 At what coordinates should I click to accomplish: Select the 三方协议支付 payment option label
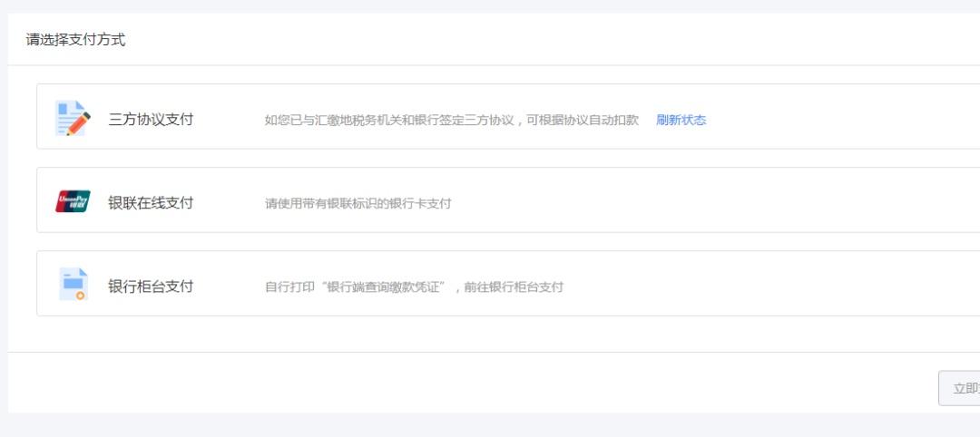(151, 120)
